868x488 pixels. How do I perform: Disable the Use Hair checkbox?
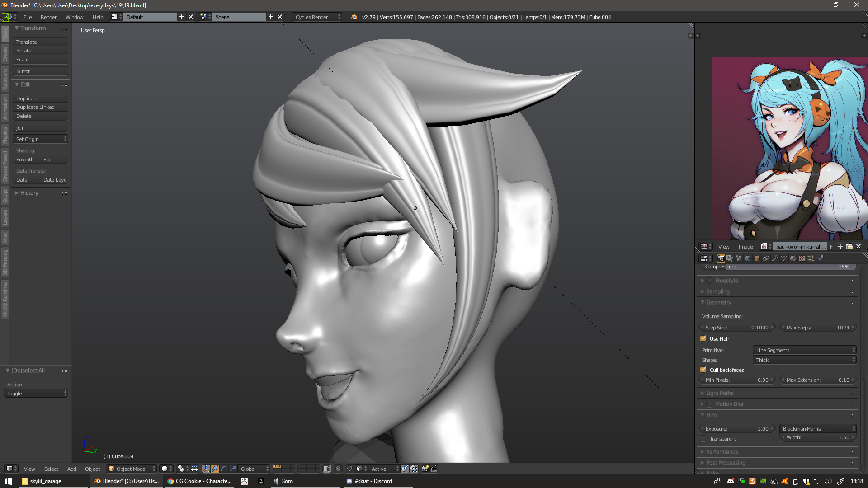(x=703, y=338)
